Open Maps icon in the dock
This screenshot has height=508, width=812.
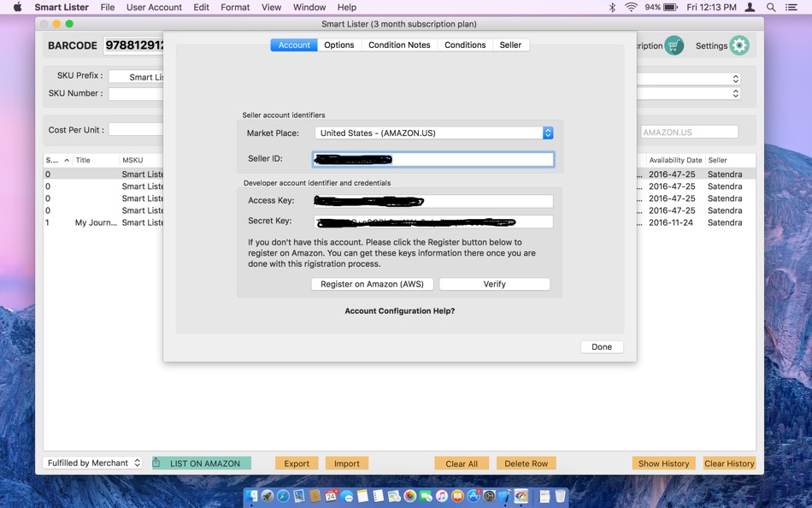tap(394, 496)
